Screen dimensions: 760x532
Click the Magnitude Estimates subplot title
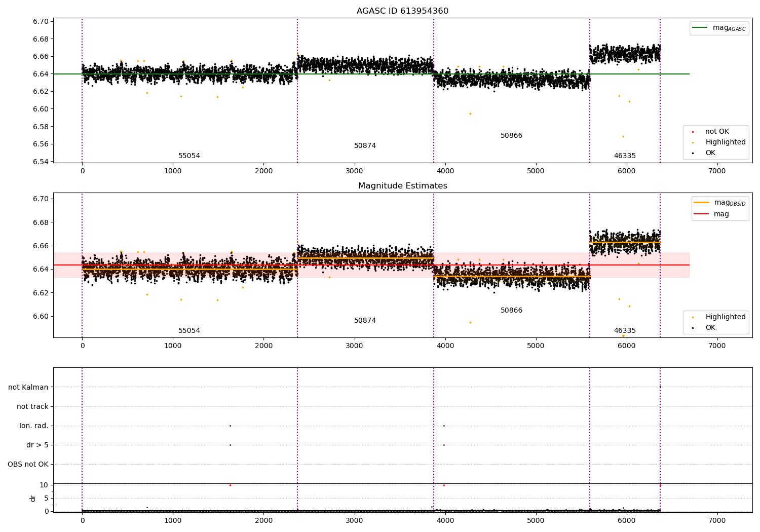pyautogui.click(x=402, y=186)
